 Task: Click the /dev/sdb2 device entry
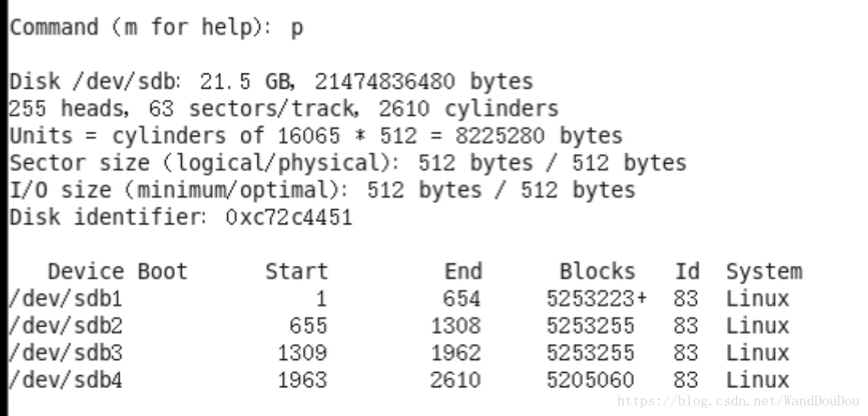pos(66,326)
